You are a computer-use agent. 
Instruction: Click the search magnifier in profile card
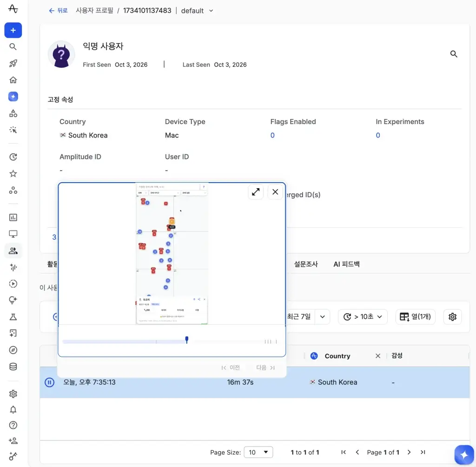[x=454, y=54]
